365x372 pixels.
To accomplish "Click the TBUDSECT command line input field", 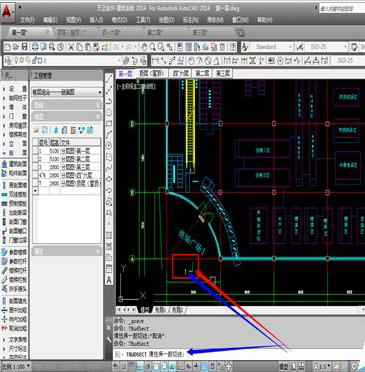I will [x=239, y=354].
